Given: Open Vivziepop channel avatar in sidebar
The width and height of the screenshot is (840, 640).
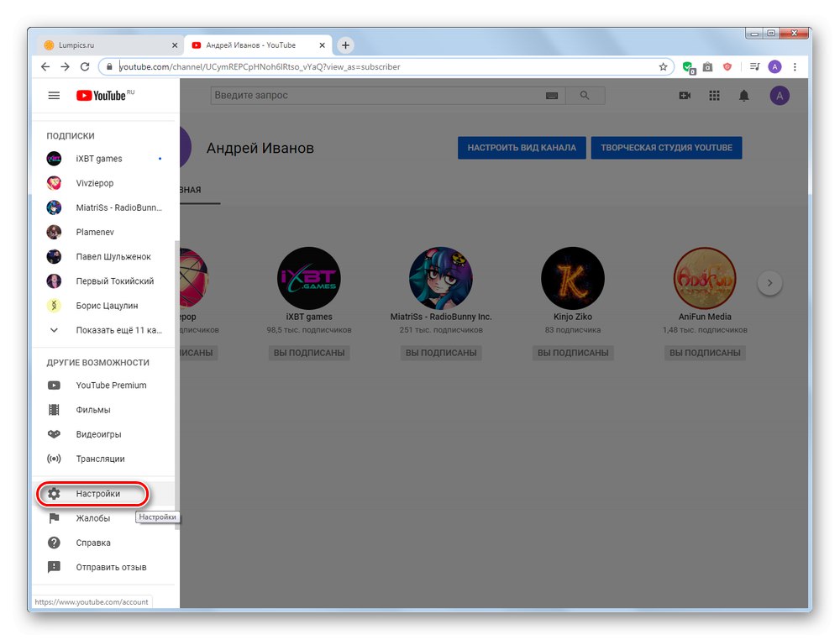Looking at the screenshot, I should (x=54, y=183).
